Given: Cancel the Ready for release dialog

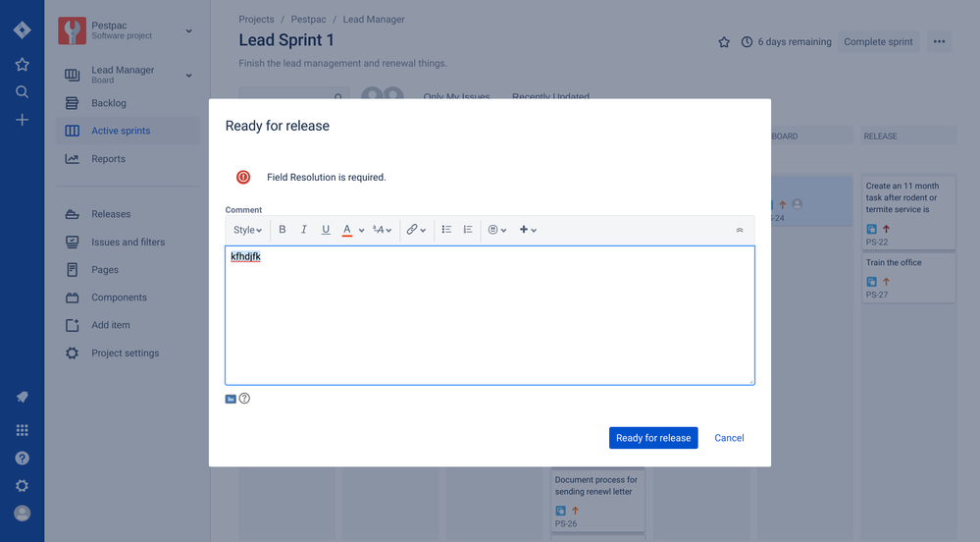Looking at the screenshot, I should (x=729, y=438).
